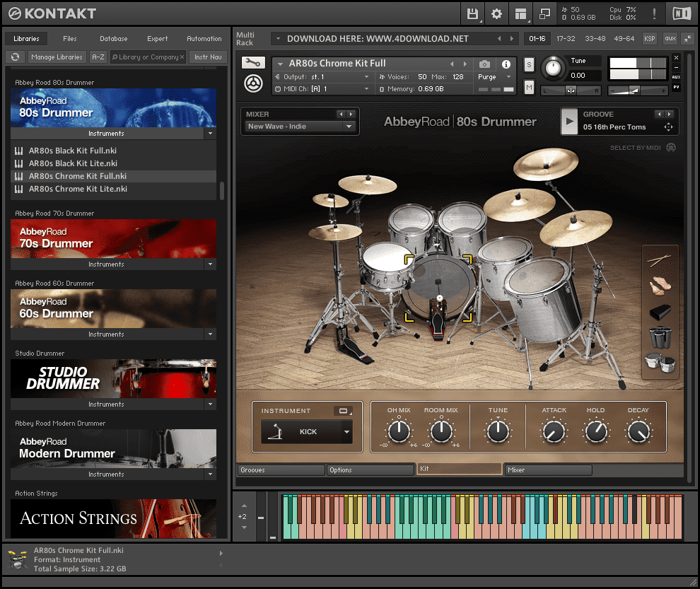Select the timbales percussion icon
Screen dimensions: 700x589
click(x=660, y=363)
